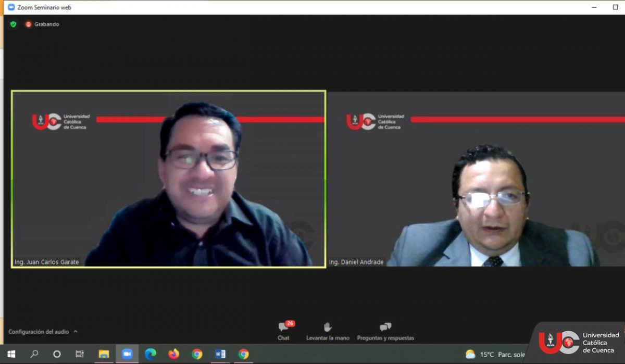Click the name label Ing. Juan Carlos Garate
Image resolution: width=625 pixels, height=364 pixels.
[47, 262]
